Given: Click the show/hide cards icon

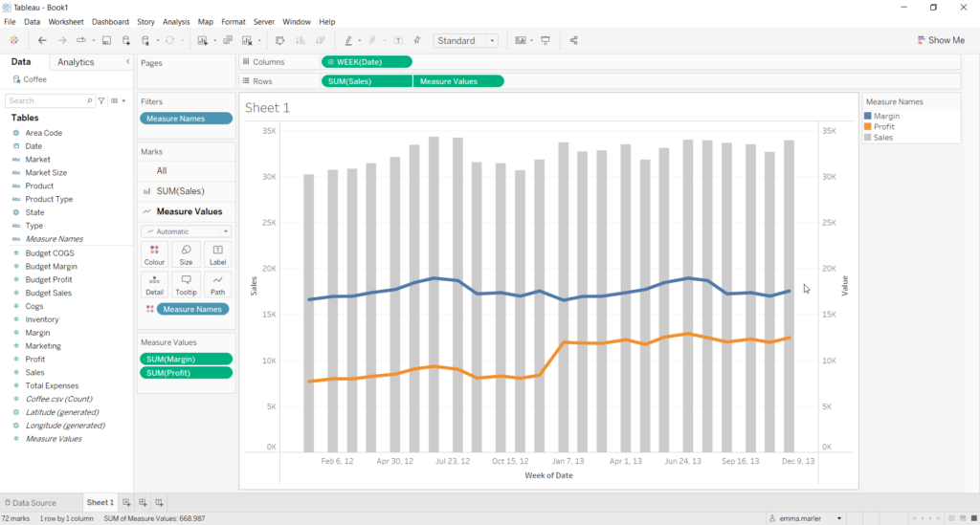Looking at the screenshot, I should click(520, 40).
